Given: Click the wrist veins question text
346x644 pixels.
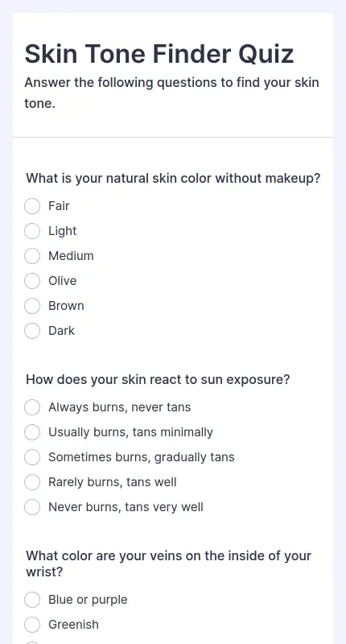Looking at the screenshot, I should tap(169, 563).
